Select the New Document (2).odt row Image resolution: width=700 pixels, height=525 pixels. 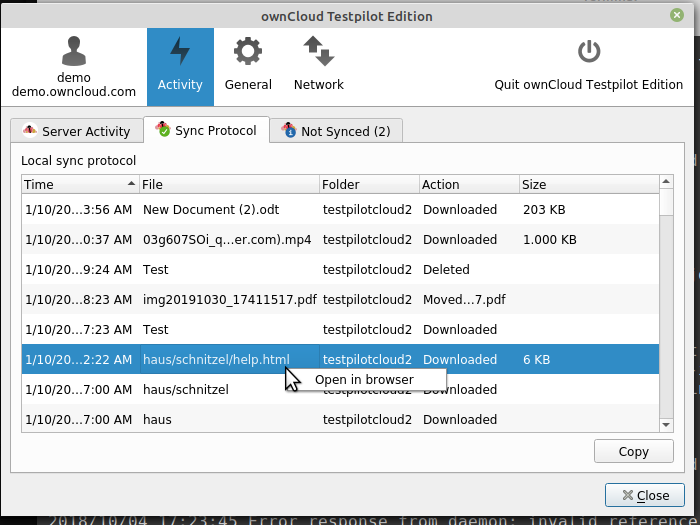tap(340, 209)
